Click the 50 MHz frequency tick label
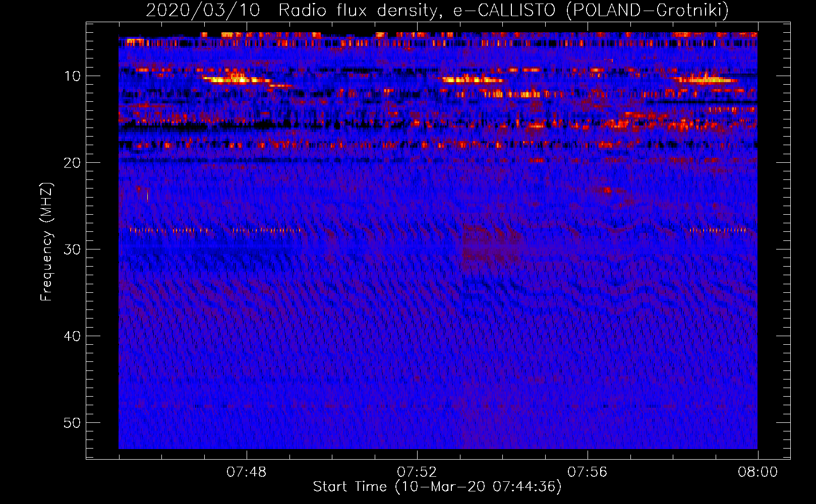The height and width of the screenshot is (504, 816). (73, 423)
